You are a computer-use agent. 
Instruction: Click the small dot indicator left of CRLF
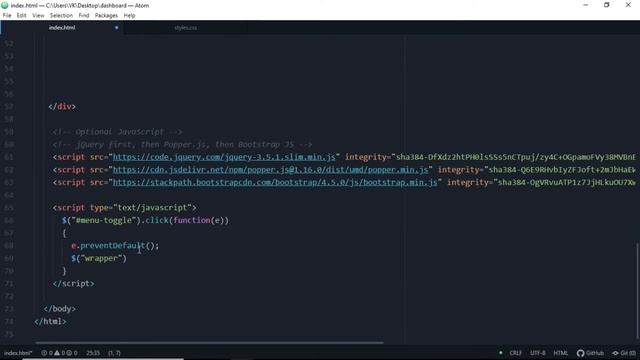[x=501, y=353]
